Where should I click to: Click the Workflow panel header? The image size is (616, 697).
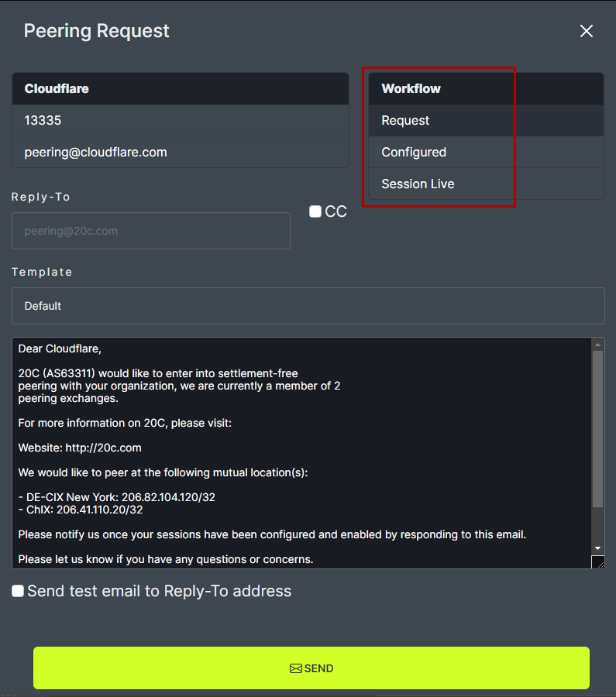[x=411, y=88]
